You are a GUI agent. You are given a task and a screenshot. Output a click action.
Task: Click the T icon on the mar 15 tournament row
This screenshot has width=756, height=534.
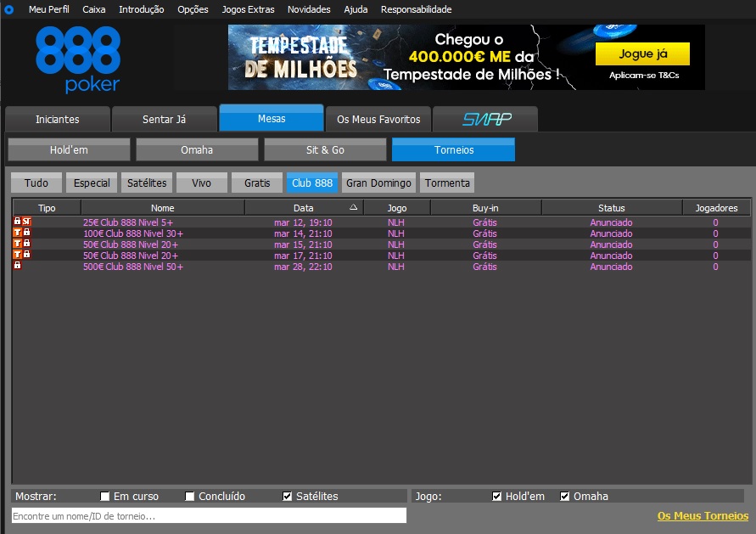pos(17,244)
